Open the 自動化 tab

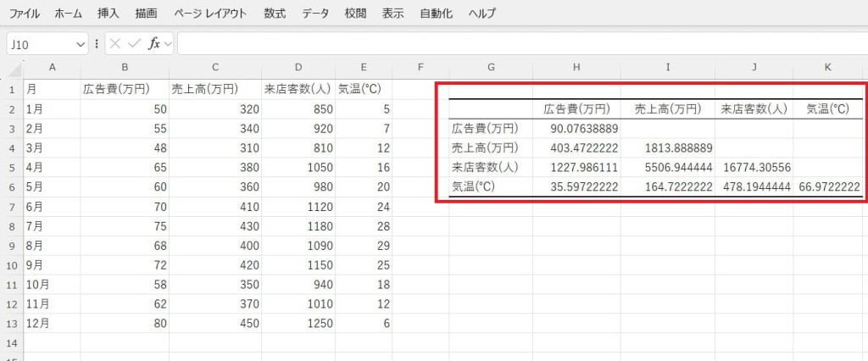pos(437,14)
